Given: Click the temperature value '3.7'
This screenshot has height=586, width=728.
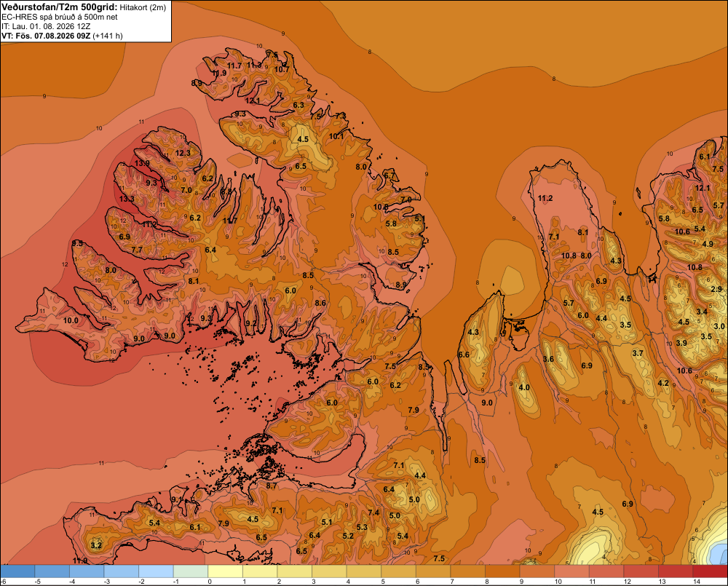Looking at the screenshot, I should 638,353.
